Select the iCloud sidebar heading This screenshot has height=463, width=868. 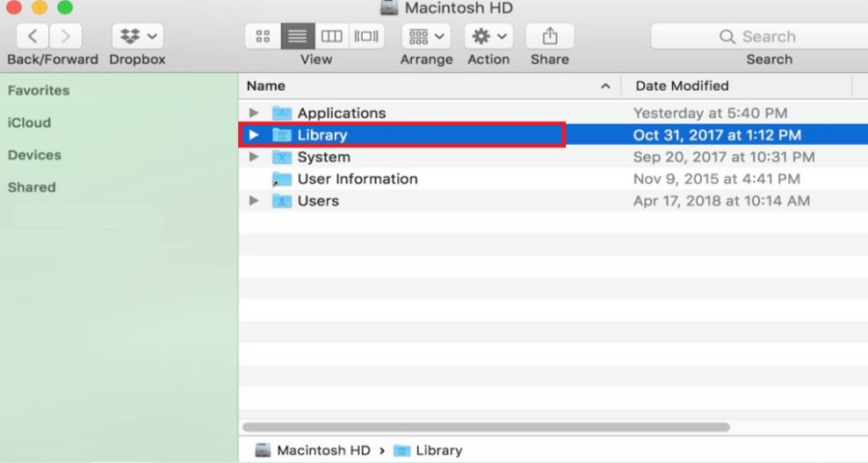click(x=29, y=123)
